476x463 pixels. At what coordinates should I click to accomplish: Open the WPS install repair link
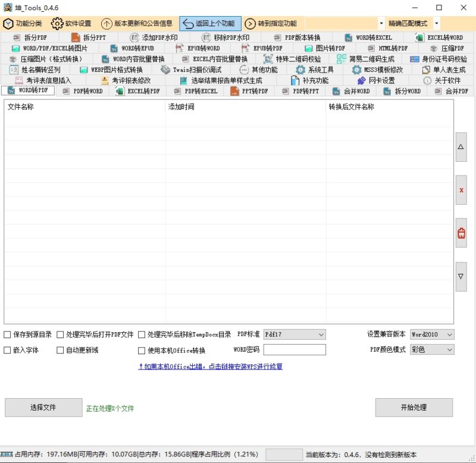click(x=211, y=367)
